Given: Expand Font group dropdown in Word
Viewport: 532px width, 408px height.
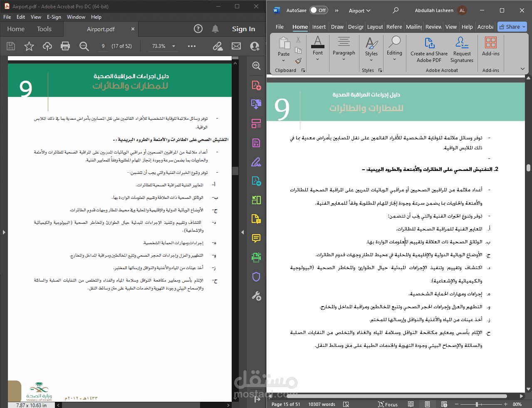Looking at the screenshot, I should pos(318,59).
